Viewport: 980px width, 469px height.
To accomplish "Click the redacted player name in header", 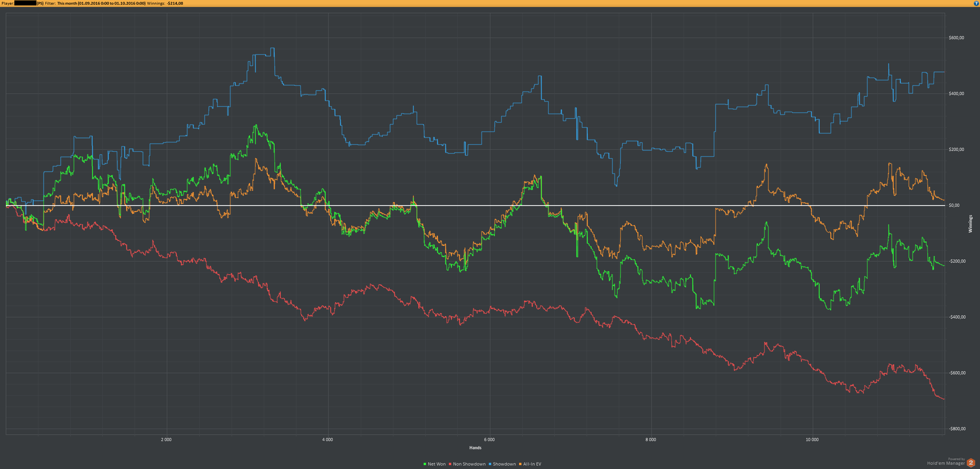I will [25, 3].
